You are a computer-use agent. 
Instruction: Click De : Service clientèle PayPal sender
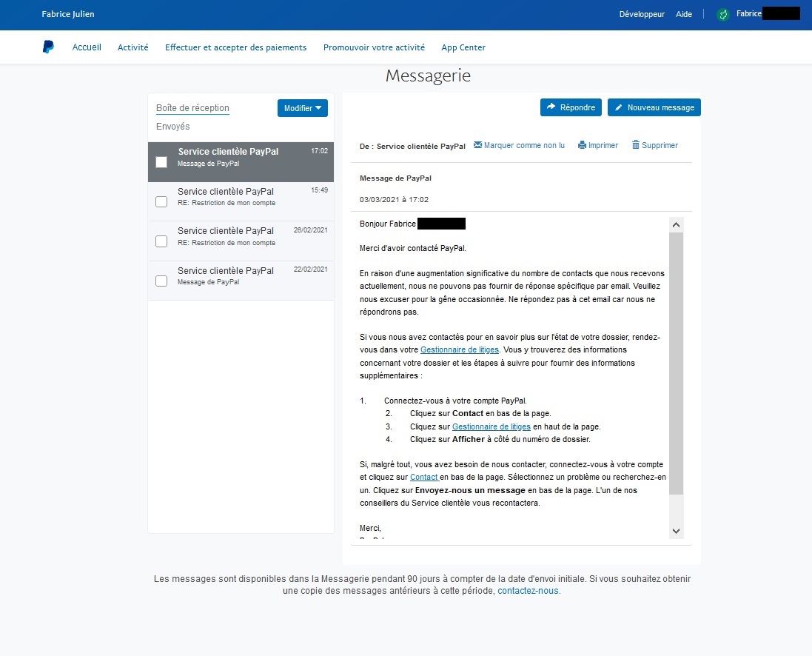point(413,146)
